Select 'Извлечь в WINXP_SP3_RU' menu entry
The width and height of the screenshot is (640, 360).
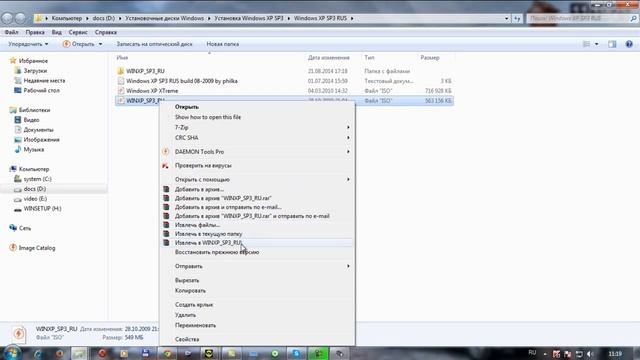[257, 243]
